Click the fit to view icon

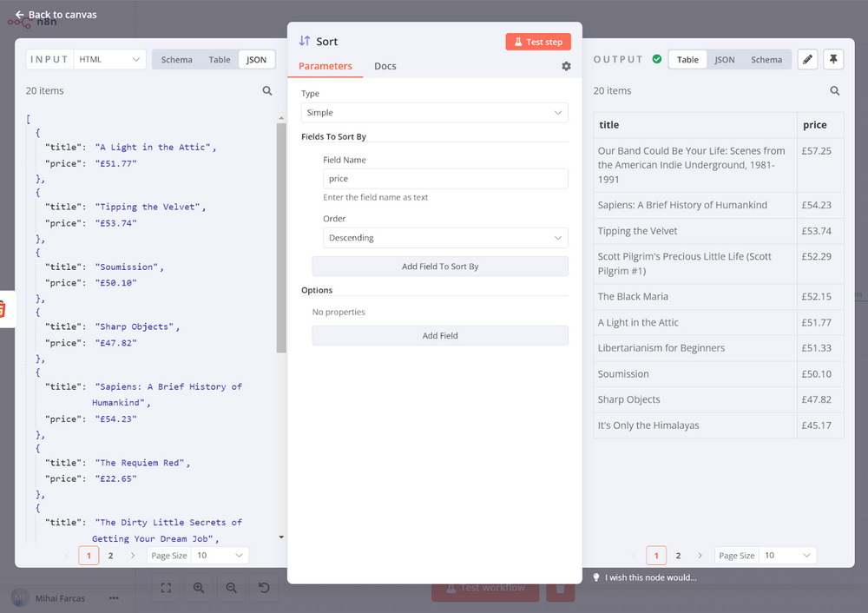click(166, 588)
